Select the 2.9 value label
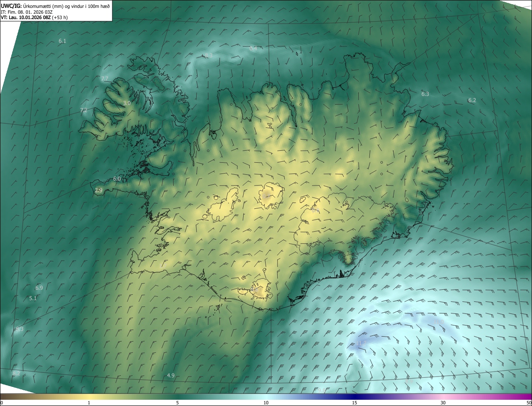532x406 pixels. tap(99, 191)
